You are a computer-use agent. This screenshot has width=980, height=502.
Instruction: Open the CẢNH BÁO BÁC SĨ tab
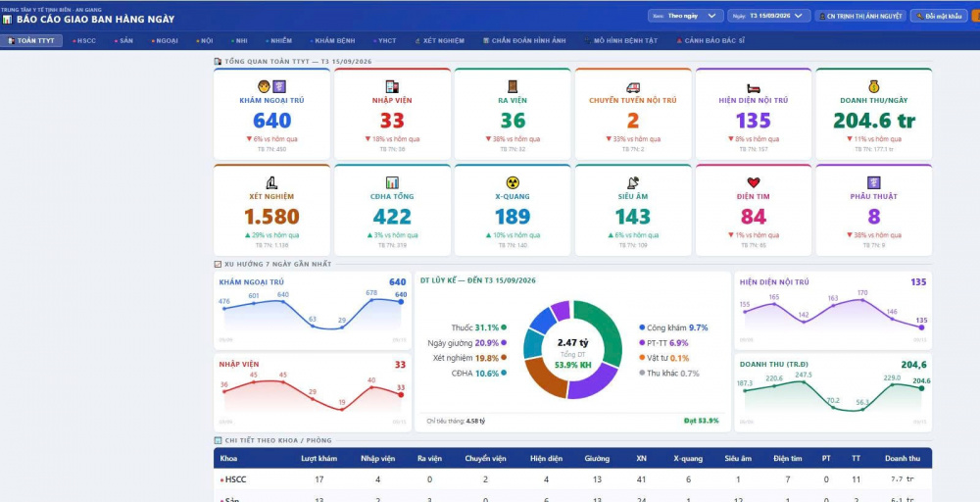[x=710, y=40]
